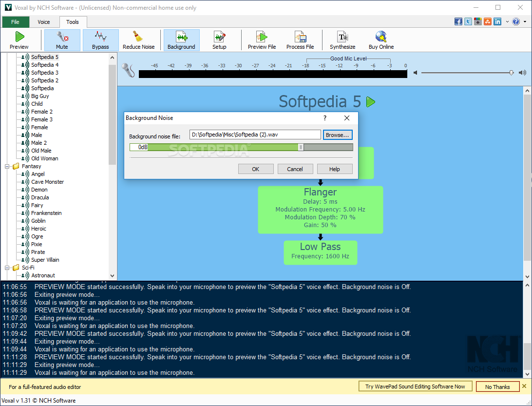Viewport: 532px width, 406px height.
Task: Open the help question mark icon
Action: click(x=516, y=22)
